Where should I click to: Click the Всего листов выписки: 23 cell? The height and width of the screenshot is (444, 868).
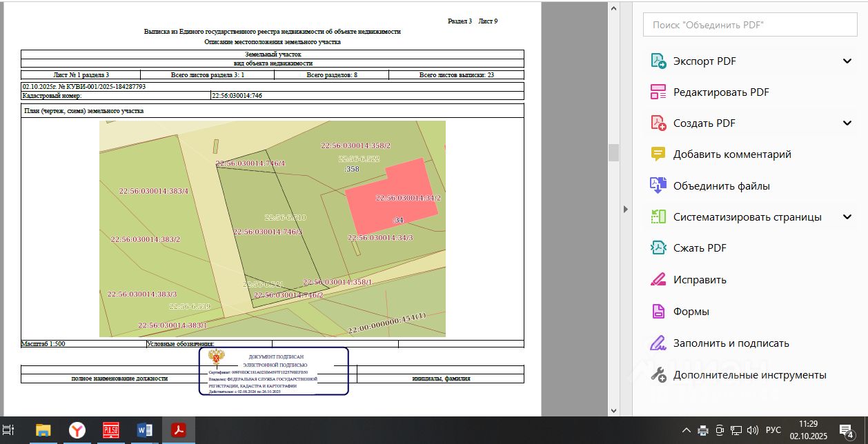pyautogui.click(x=457, y=75)
